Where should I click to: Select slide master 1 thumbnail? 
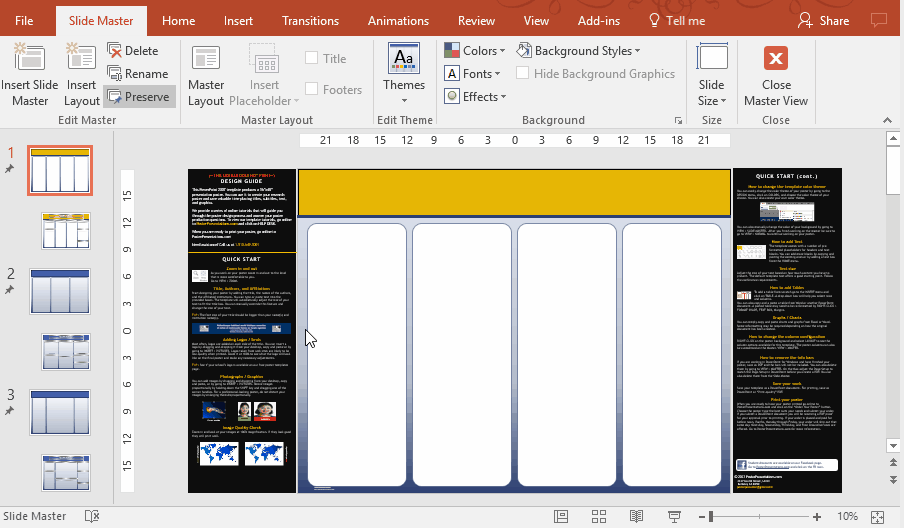tap(60, 170)
